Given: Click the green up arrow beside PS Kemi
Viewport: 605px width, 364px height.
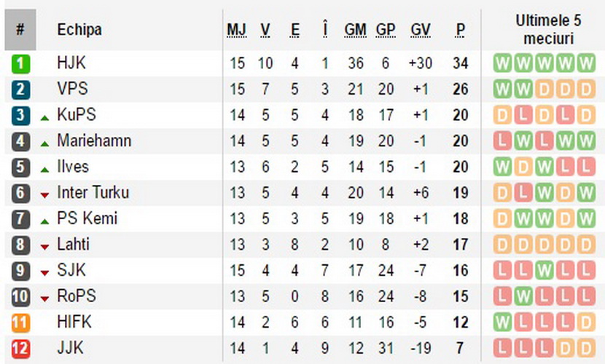Looking at the screenshot, I should tap(44, 221).
